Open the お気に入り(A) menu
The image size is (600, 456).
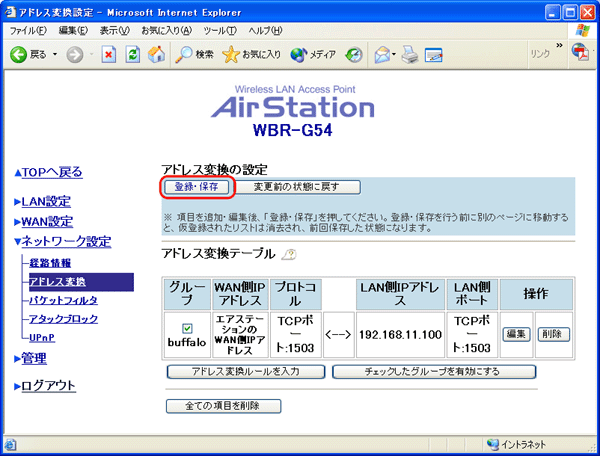[166, 31]
